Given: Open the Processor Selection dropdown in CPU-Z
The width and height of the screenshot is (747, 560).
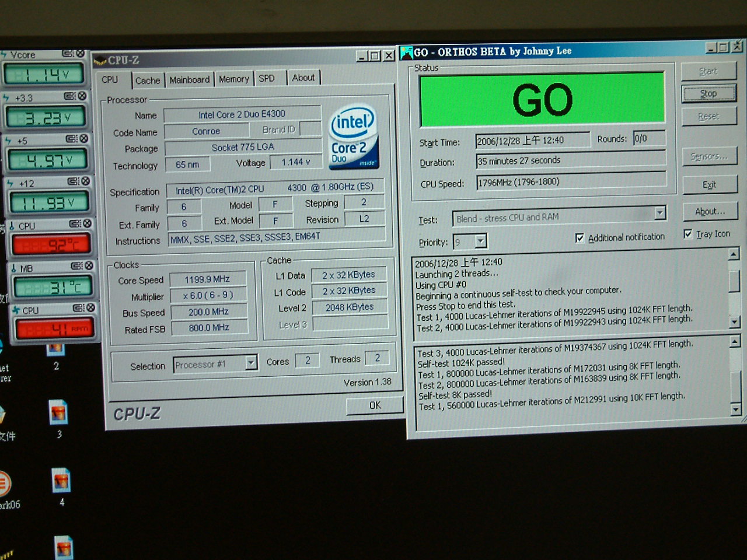Looking at the screenshot, I should [x=251, y=363].
